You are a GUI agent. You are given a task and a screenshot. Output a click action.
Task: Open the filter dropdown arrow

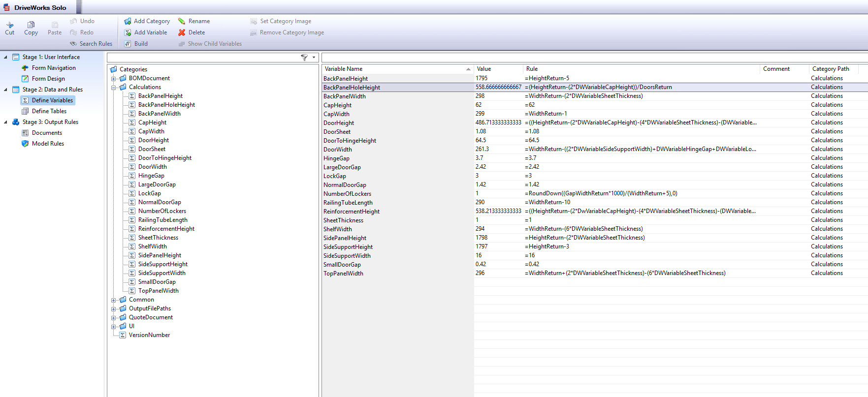pos(314,58)
